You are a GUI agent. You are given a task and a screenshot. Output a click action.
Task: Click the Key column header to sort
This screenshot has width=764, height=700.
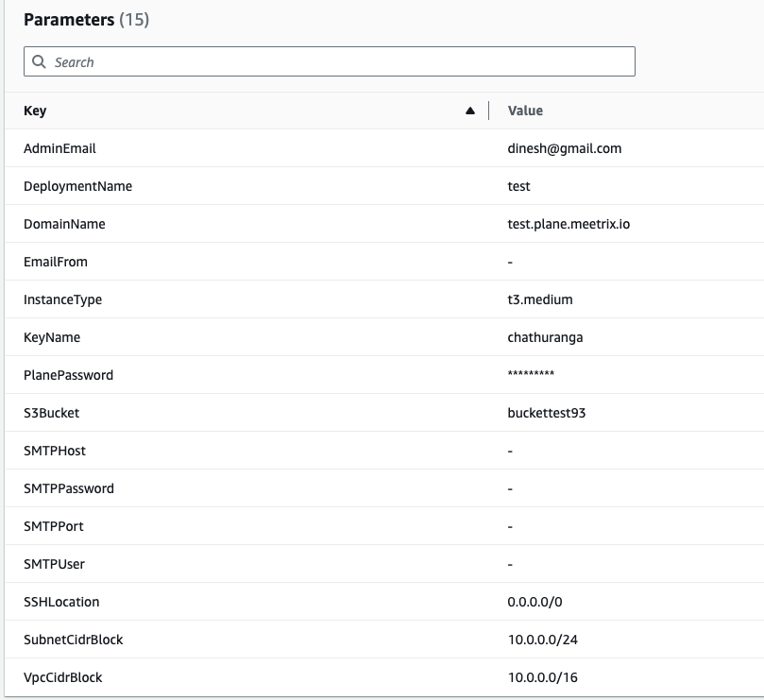(36, 111)
